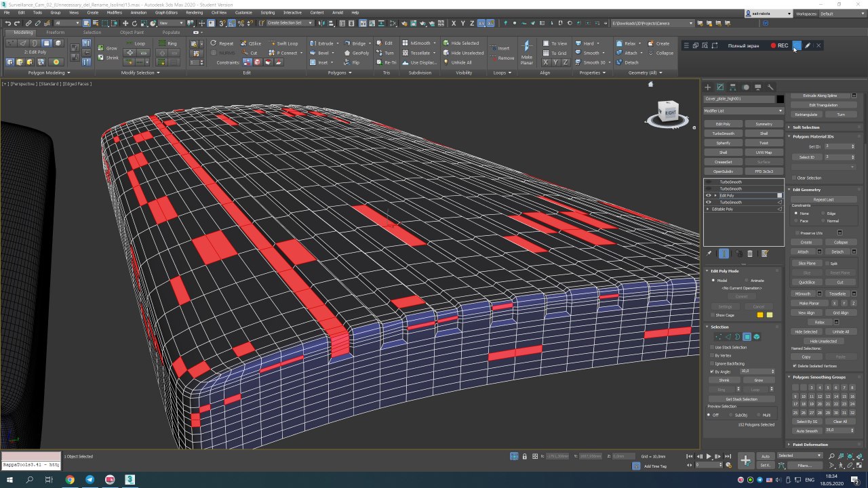
Task: Toggle By Vertex checkbox
Action: (x=711, y=356)
